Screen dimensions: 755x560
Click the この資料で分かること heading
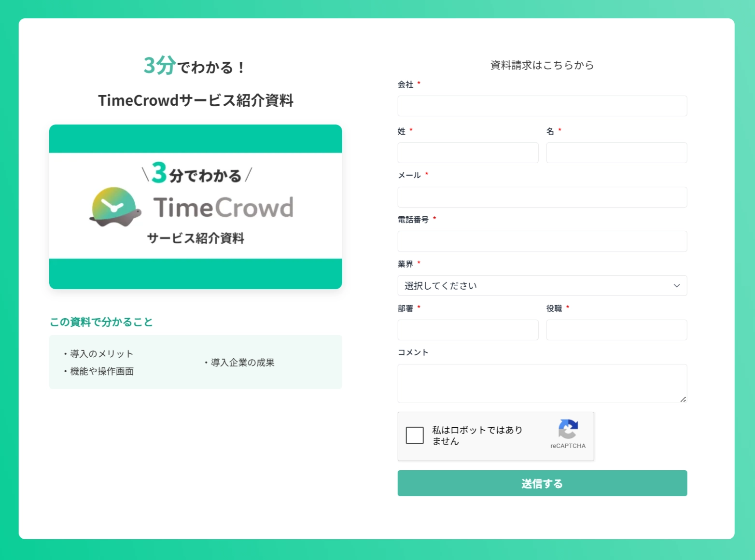(x=101, y=322)
